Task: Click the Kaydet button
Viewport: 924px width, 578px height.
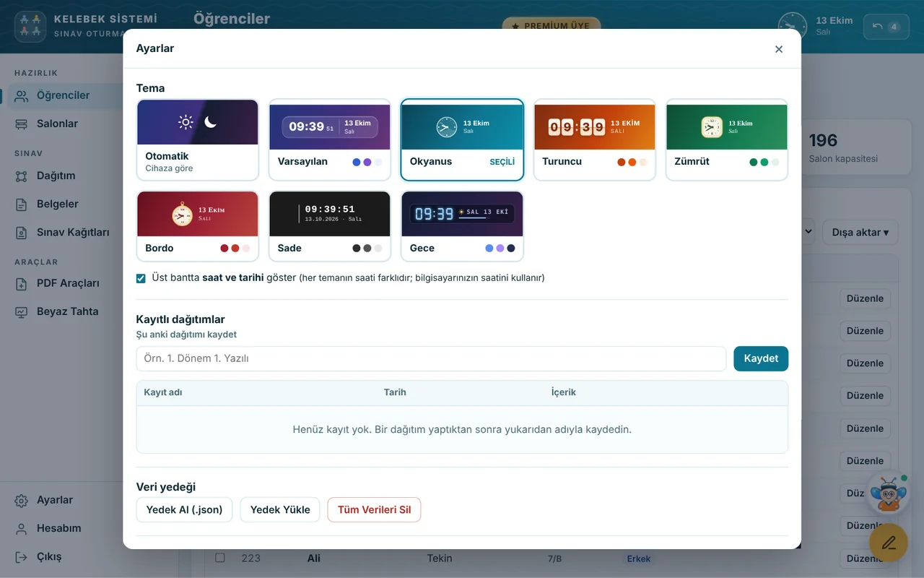Action: pos(761,358)
